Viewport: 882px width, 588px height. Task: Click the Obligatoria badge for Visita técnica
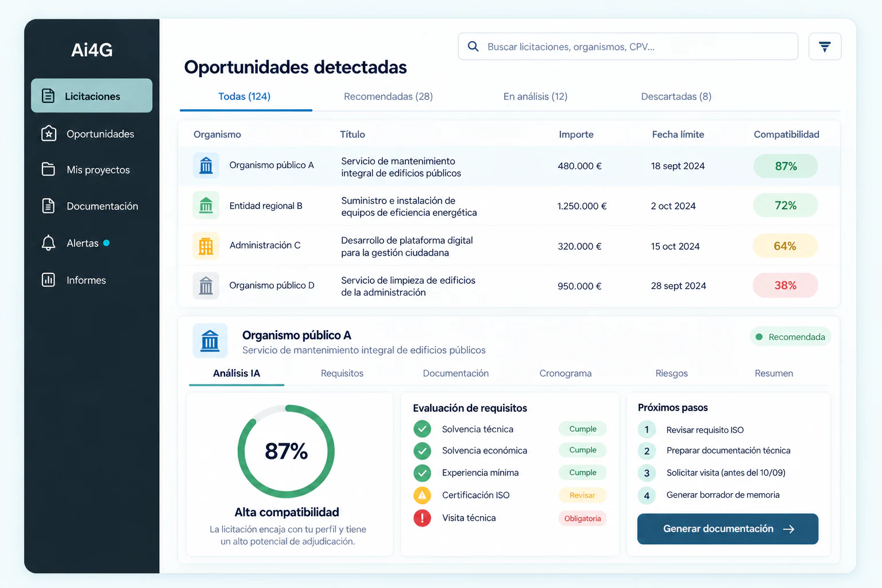click(582, 519)
